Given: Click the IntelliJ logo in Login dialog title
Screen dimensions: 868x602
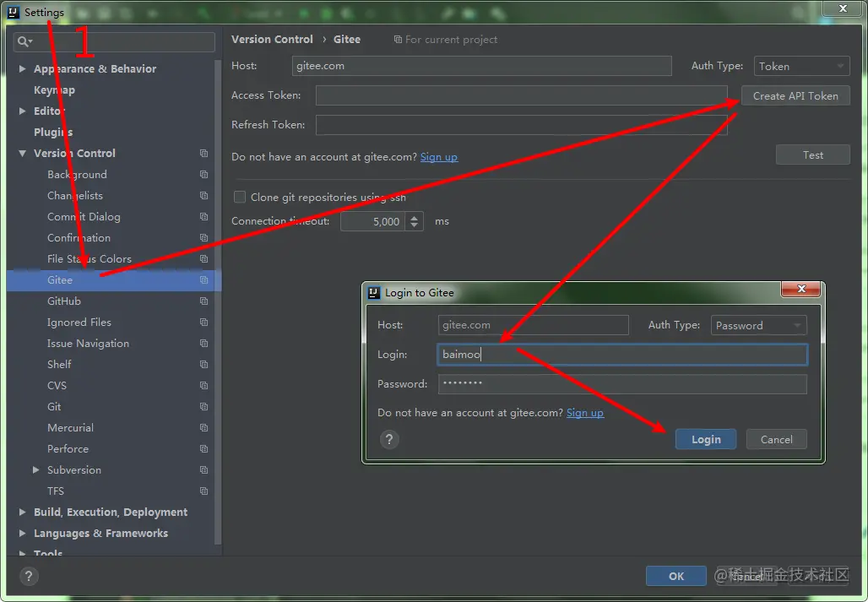Looking at the screenshot, I should coord(374,293).
